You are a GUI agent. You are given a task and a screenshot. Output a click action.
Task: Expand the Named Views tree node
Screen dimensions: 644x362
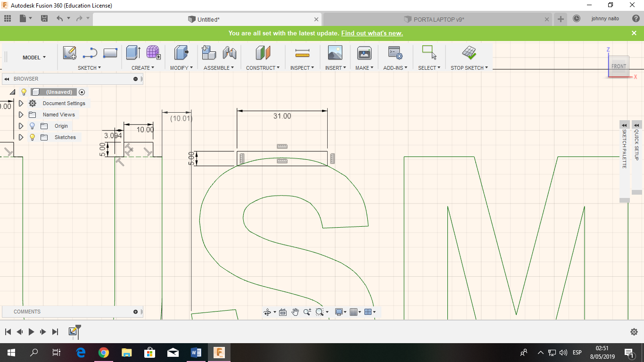(21, 115)
